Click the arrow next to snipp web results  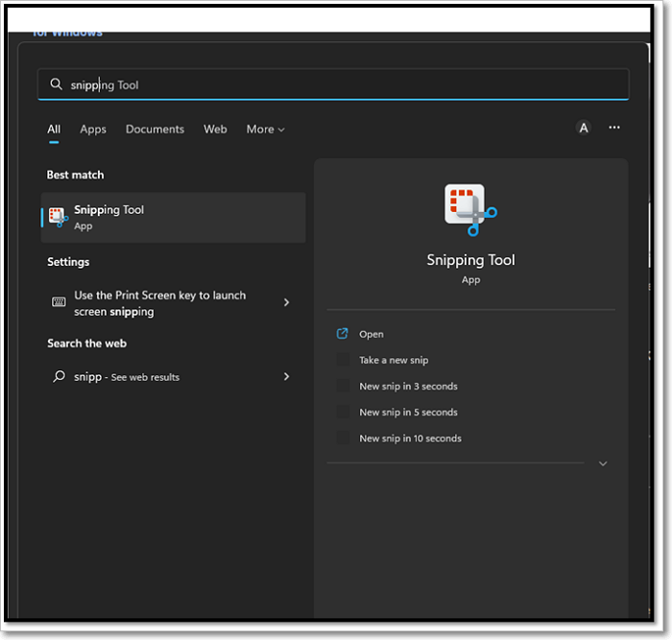(286, 377)
